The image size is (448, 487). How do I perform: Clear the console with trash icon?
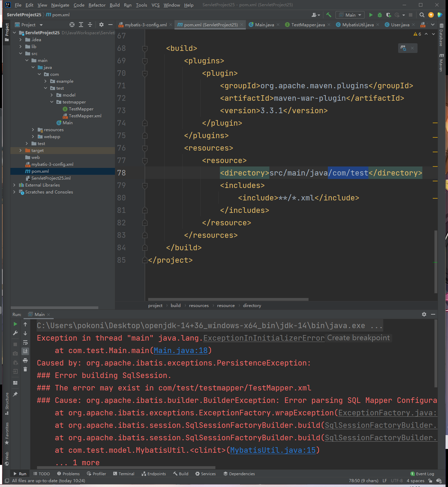click(25, 369)
